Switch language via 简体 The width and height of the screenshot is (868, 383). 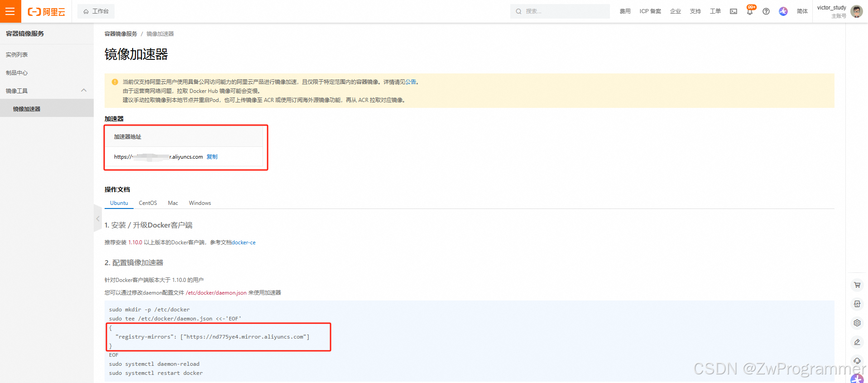pos(802,11)
